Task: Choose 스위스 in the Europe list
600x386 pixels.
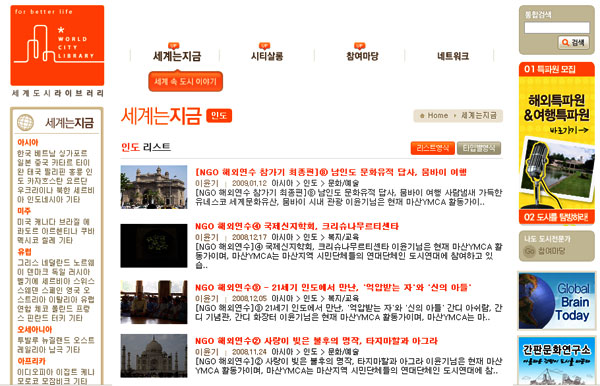Action: click(84, 281)
